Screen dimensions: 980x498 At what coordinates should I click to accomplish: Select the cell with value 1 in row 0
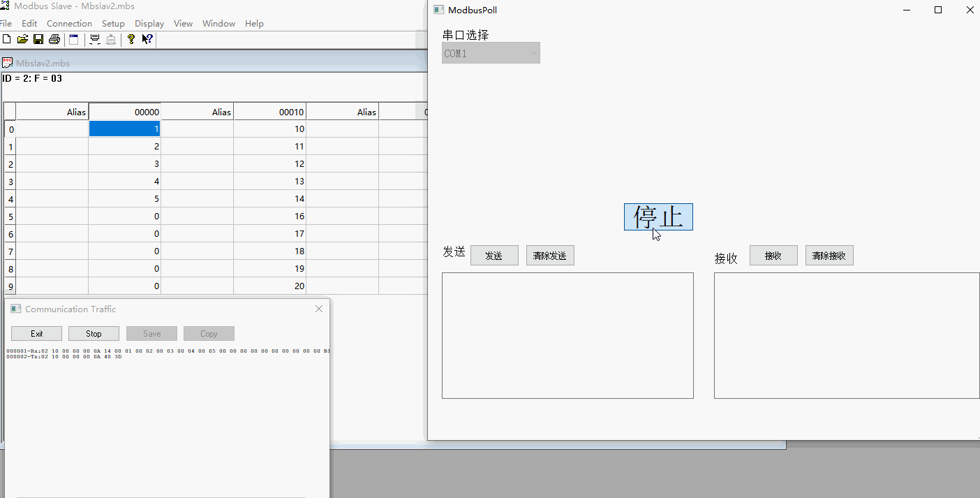click(x=125, y=129)
